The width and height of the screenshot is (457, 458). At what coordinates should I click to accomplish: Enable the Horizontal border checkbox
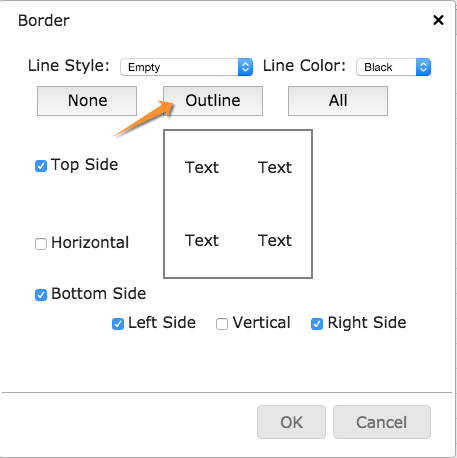point(41,244)
